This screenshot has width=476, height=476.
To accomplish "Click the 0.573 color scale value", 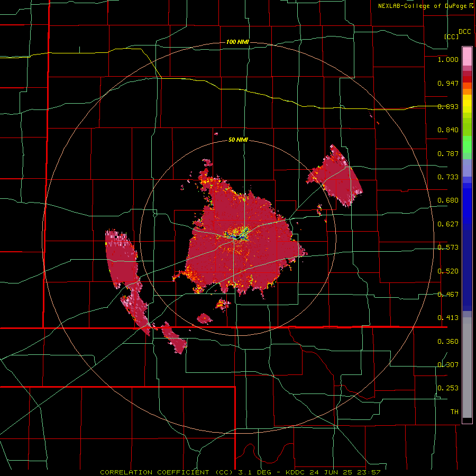I will click(448, 248).
